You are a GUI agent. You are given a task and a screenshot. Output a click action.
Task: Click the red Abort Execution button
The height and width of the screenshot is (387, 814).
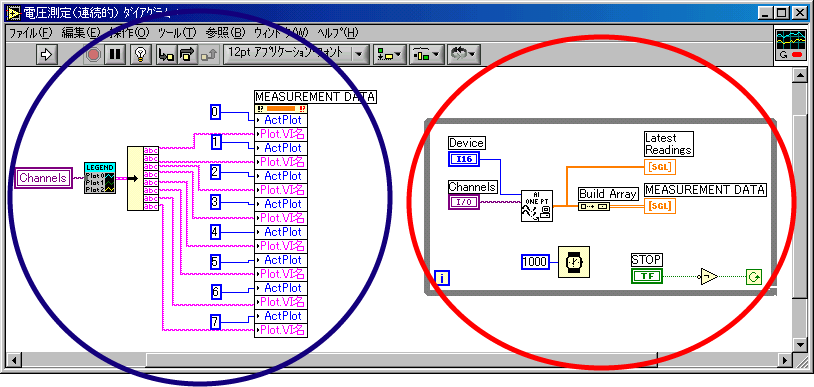point(93,54)
